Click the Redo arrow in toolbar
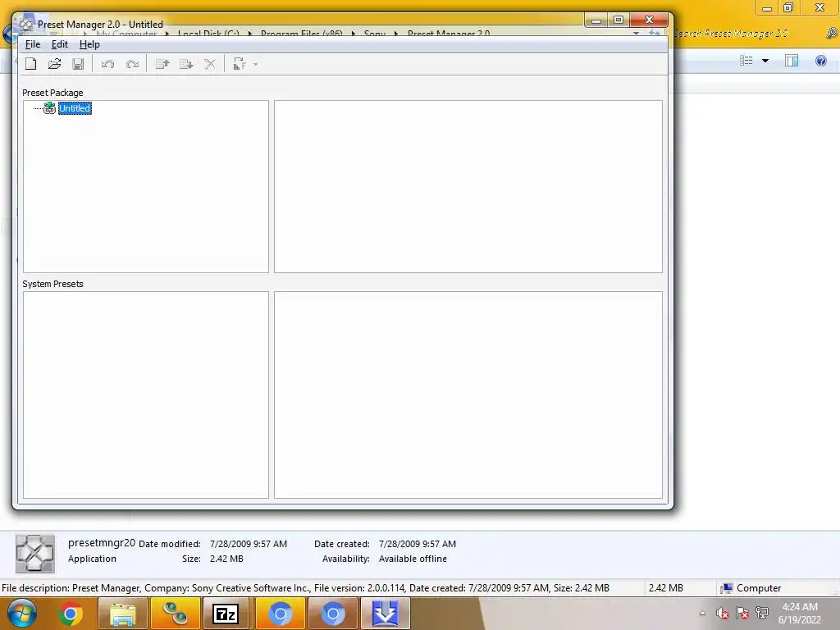Image resolution: width=840 pixels, height=630 pixels. (x=132, y=64)
